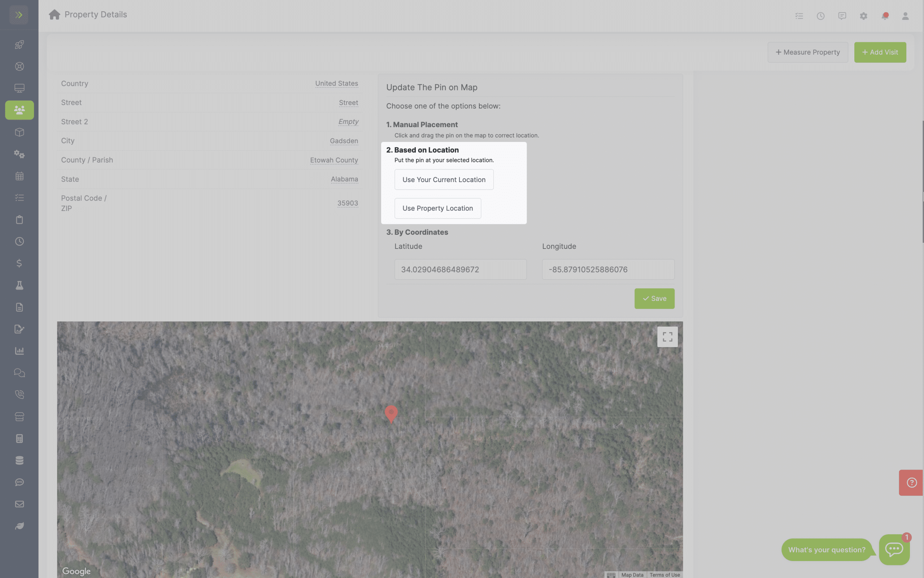The image size is (924, 578).
Task: Open the rocket icon in the sidebar
Action: (19, 44)
